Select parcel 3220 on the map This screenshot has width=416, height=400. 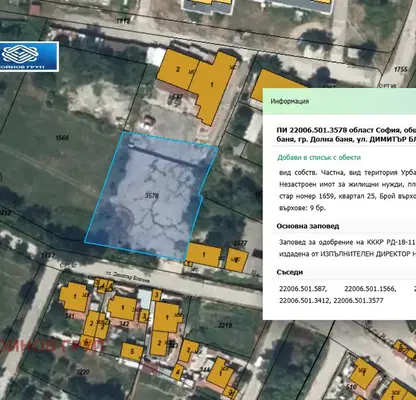(83, 371)
